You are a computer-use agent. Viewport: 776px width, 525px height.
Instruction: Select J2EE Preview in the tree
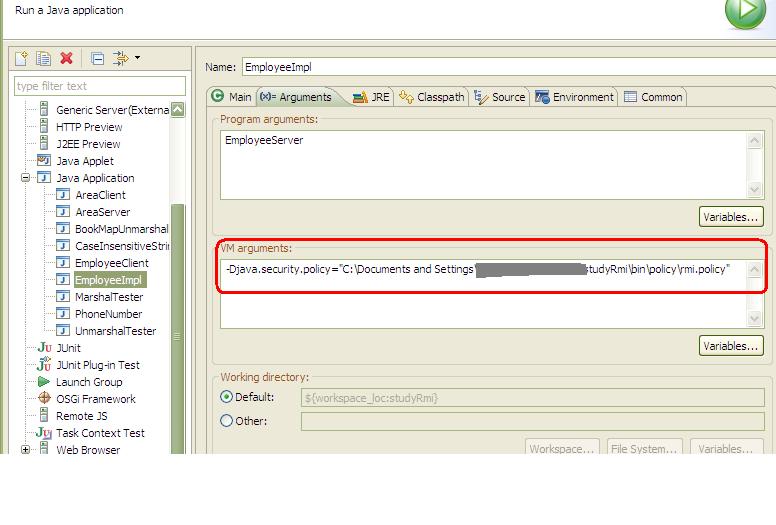click(x=88, y=144)
